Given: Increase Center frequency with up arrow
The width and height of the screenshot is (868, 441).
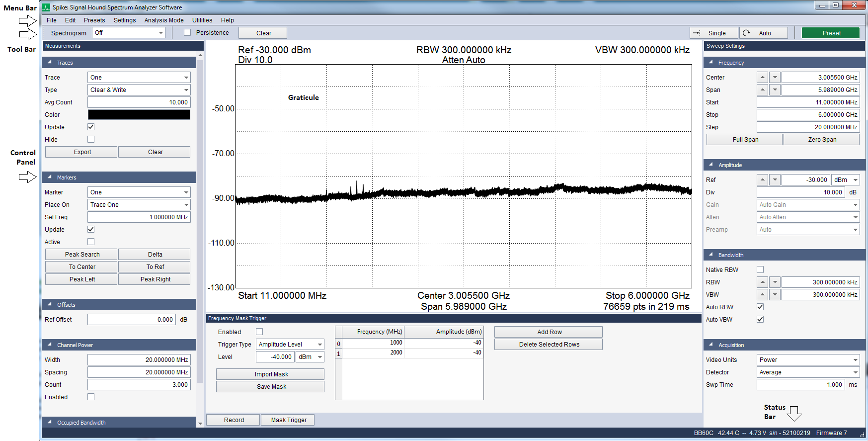Looking at the screenshot, I should tap(763, 78).
